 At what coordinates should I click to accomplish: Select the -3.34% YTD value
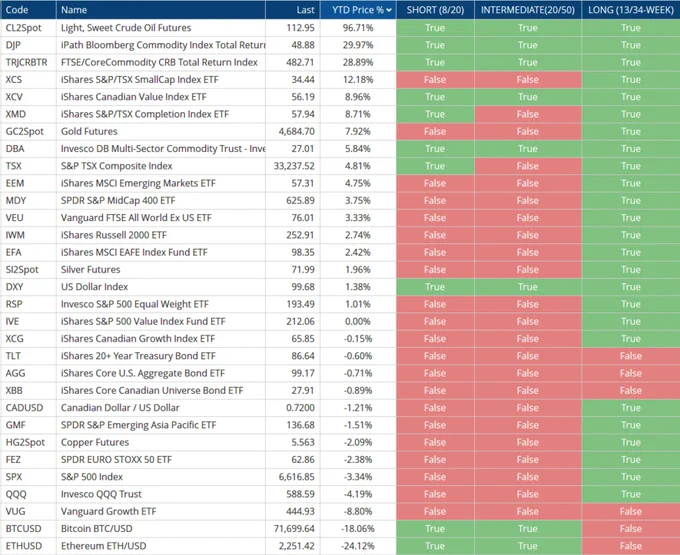[x=358, y=477]
